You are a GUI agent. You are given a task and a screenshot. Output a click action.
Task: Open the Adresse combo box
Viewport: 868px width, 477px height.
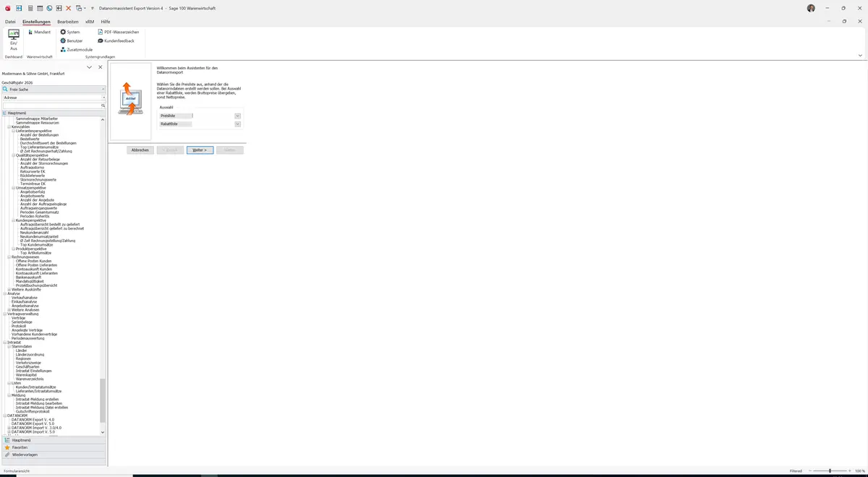coord(54,98)
